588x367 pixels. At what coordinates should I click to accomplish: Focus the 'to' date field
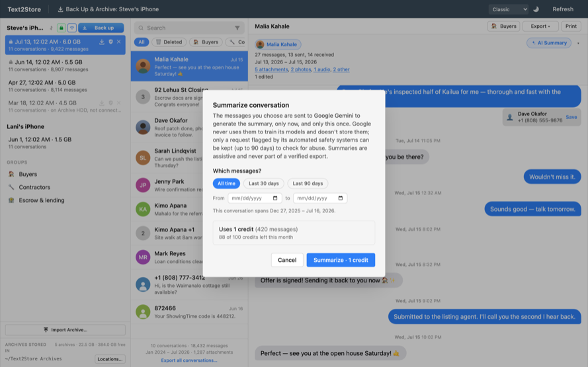point(320,198)
